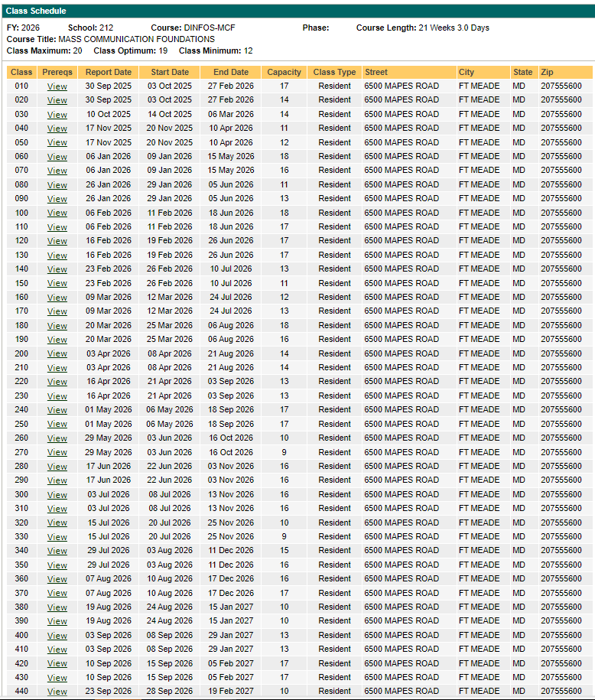Open View prereqs for class 370
The height and width of the screenshot is (700, 595).
57,594
